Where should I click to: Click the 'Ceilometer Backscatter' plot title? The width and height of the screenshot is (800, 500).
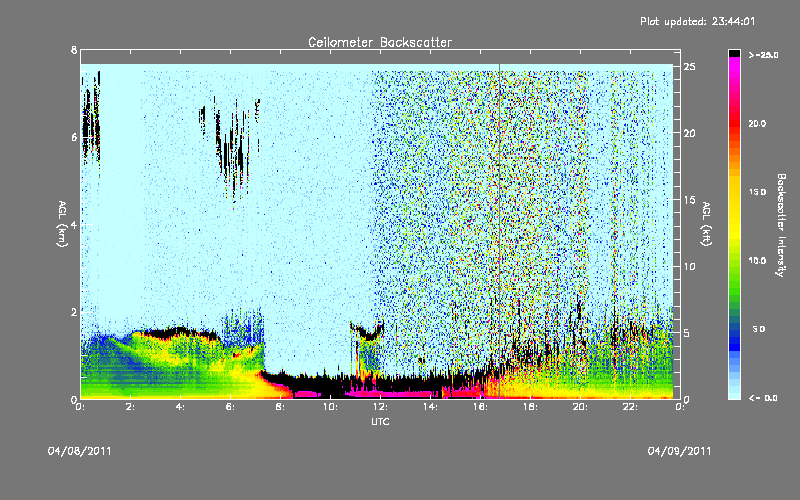click(380, 42)
